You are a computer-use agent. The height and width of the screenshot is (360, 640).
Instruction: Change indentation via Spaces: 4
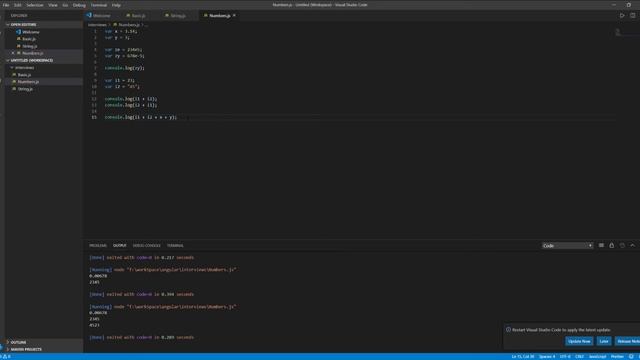547,356
